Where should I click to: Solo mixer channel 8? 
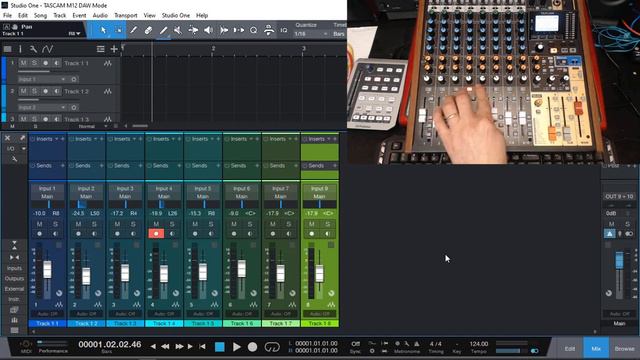coord(328,224)
